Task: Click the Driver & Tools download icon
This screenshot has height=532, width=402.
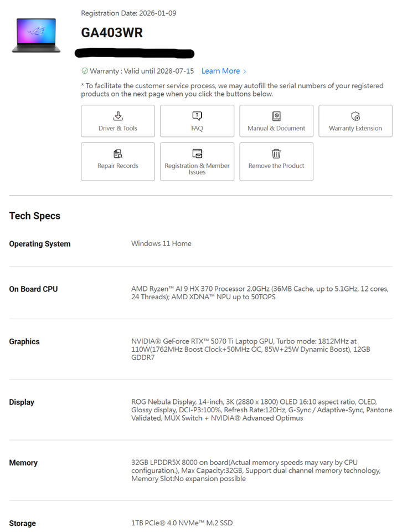Action: pyautogui.click(x=118, y=116)
